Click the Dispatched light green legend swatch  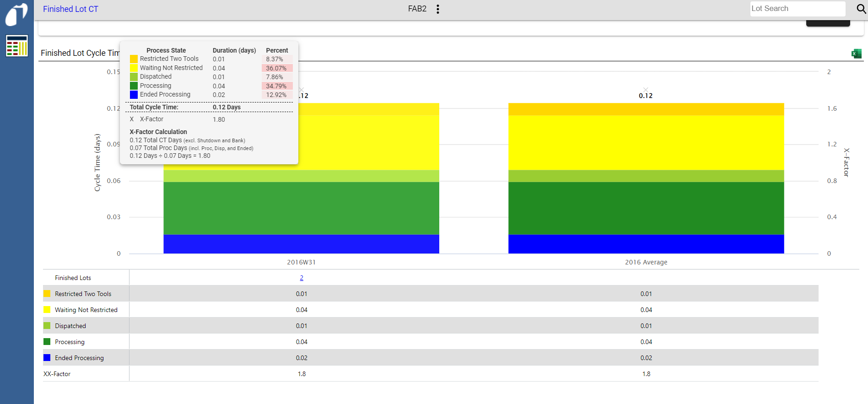pyautogui.click(x=47, y=326)
